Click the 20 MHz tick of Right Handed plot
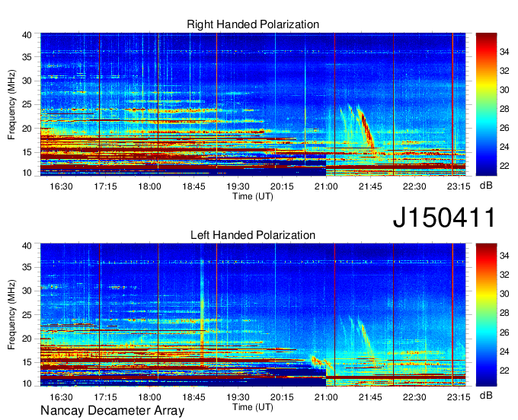The height and width of the screenshot is (420, 518). click(27, 129)
